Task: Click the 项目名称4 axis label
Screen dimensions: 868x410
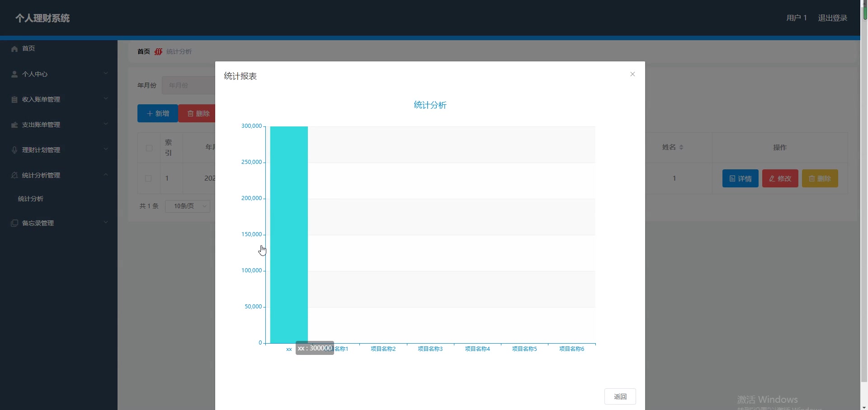Action: [477, 349]
